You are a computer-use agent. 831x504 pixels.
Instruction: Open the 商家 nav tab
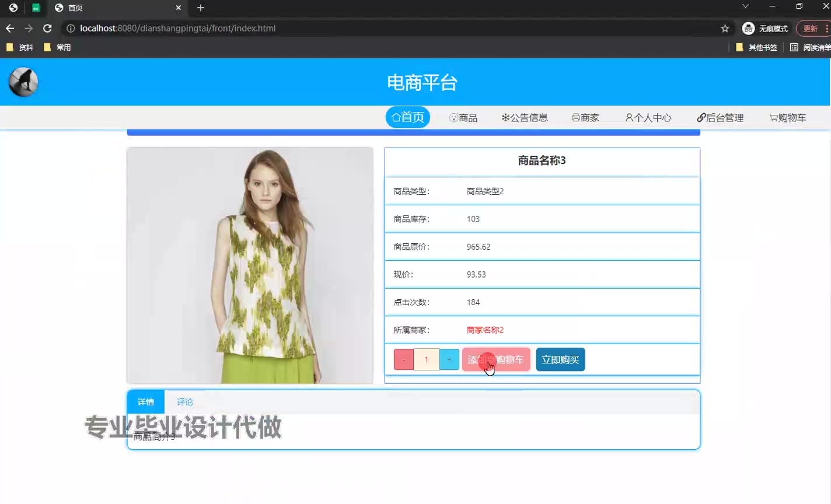click(x=585, y=118)
